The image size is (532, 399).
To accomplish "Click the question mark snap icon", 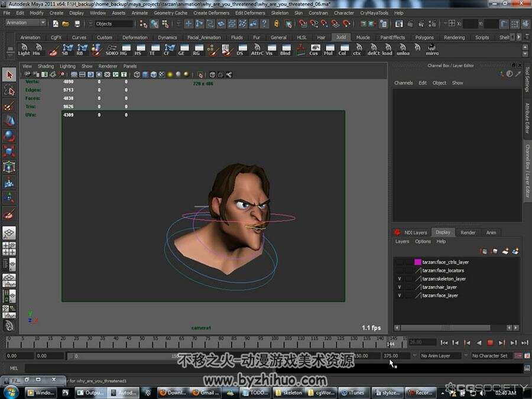I will click(x=264, y=24).
